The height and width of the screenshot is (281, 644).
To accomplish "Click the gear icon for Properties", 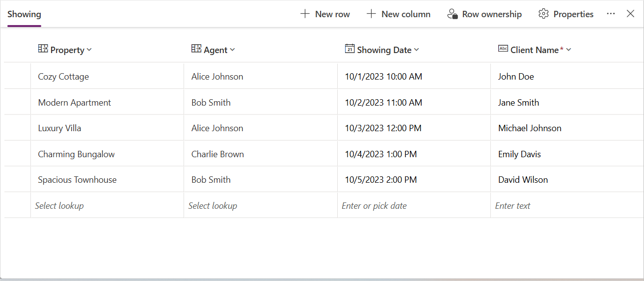I will 543,14.
